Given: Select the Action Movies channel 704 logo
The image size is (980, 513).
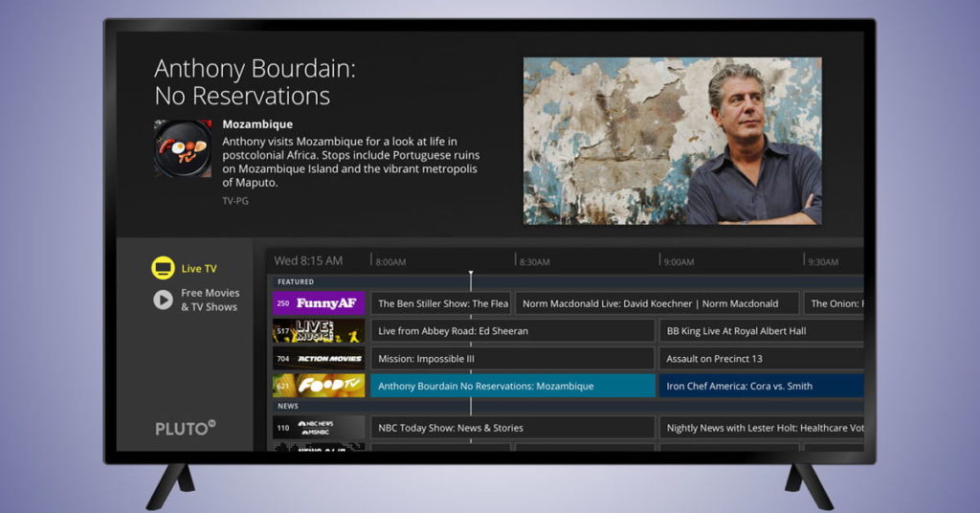Looking at the screenshot, I should (x=319, y=359).
